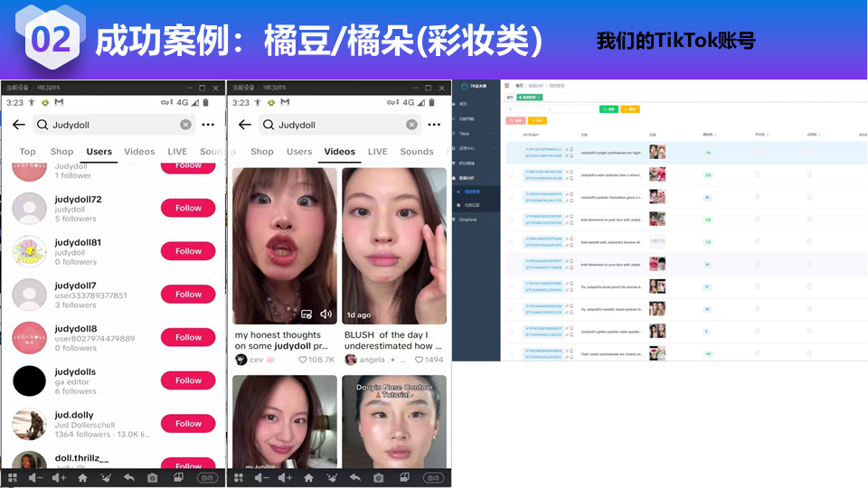The width and height of the screenshot is (868, 488).
Task: Lower volume in left emulator toolbar
Action: tap(35, 477)
